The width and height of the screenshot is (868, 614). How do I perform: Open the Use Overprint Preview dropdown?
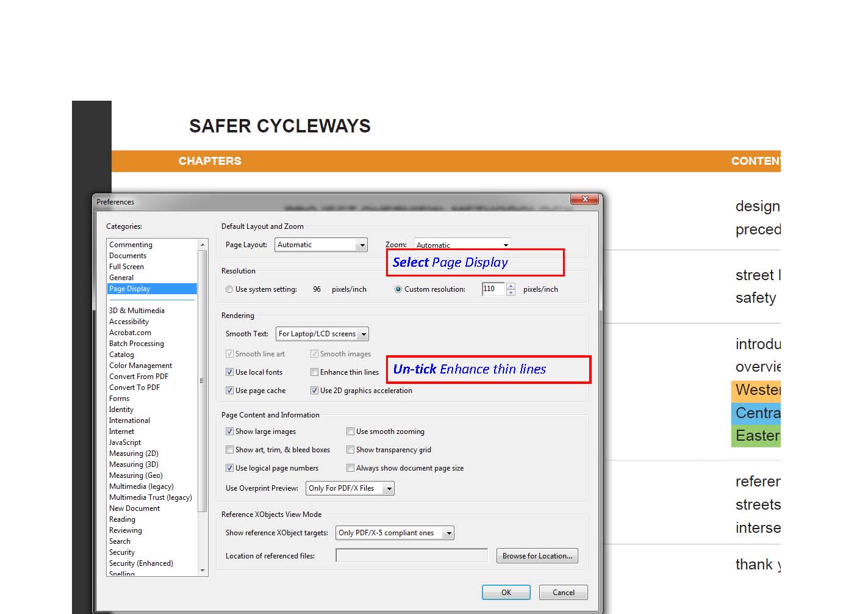click(350, 488)
